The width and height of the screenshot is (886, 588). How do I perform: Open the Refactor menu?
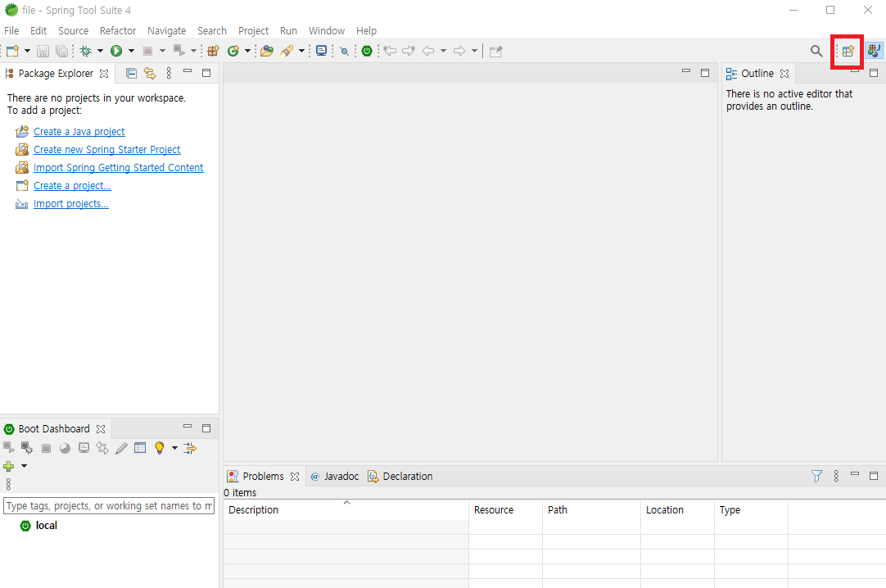tap(118, 30)
